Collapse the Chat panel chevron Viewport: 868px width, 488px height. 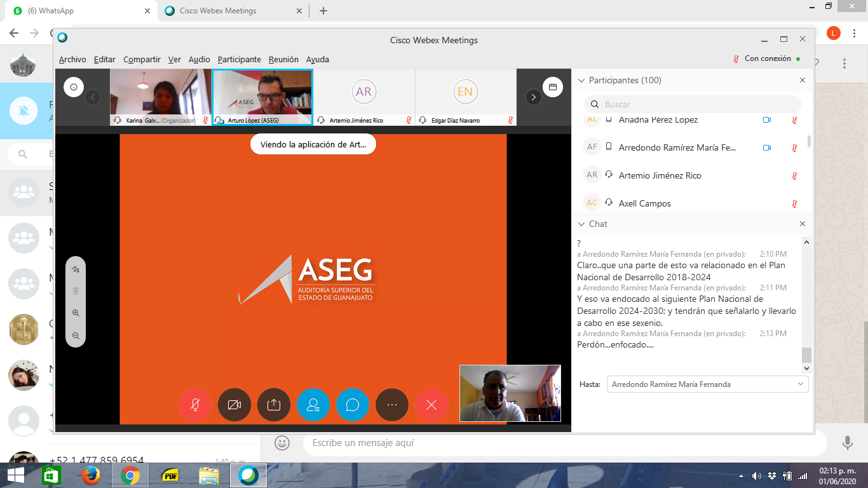pos(581,224)
